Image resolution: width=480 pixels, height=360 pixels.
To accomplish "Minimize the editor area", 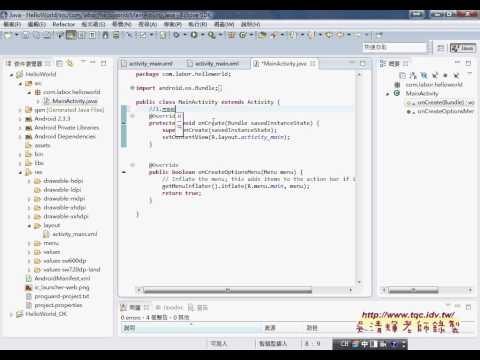I will (352, 63).
